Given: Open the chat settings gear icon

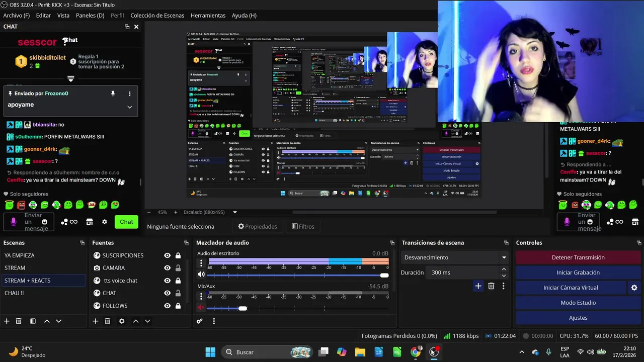Looking at the screenshot, I should tap(105, 222).
